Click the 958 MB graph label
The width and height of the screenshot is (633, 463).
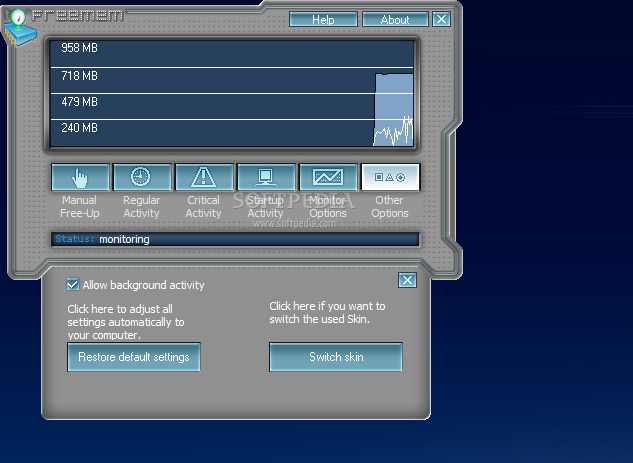pyautogui.click(x=80, y=48)
